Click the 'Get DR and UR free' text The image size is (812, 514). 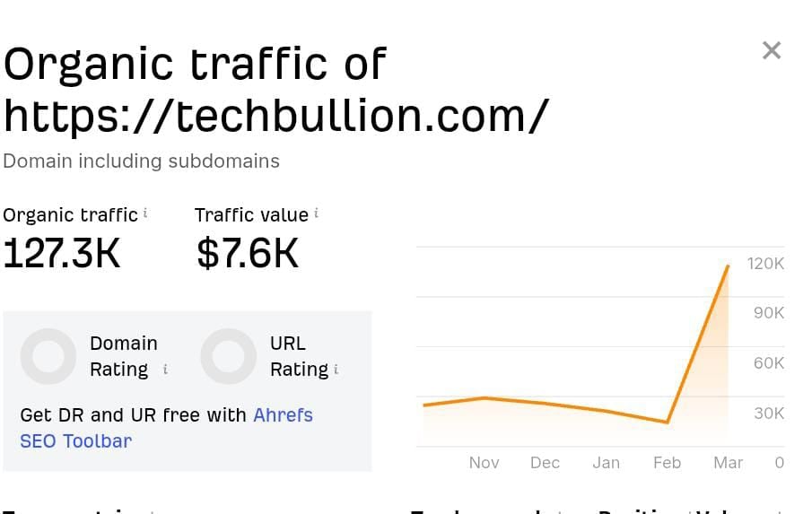pos(133,416)
